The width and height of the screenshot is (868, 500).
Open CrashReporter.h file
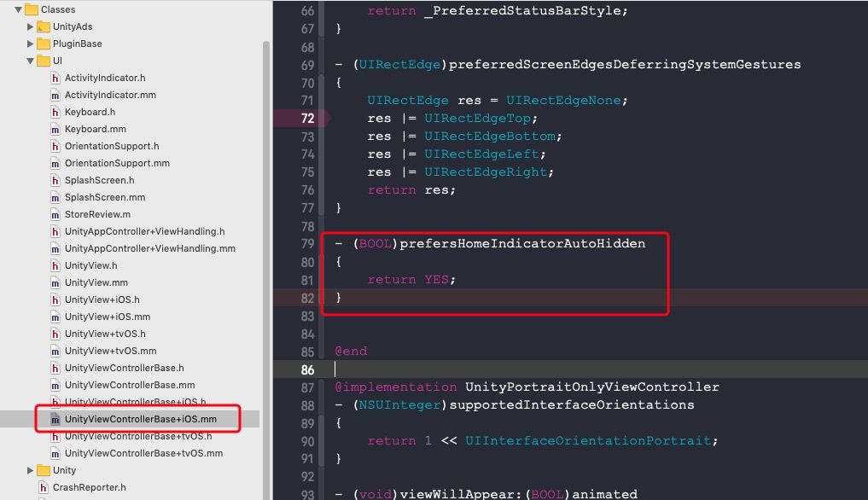click(x=89, y=487)
